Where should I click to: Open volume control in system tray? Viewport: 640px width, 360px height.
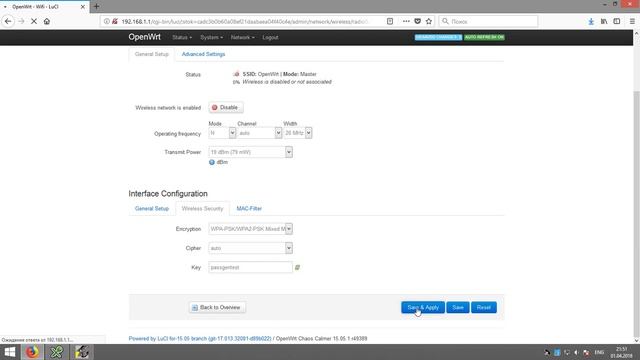click(x=576, y=352)
